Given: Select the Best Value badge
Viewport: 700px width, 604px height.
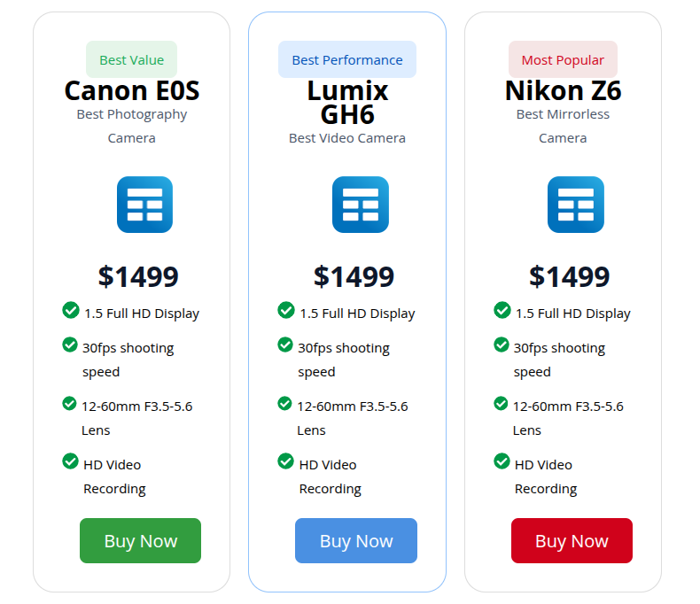Looking at the screenshot, I should (x=132, y=59).
